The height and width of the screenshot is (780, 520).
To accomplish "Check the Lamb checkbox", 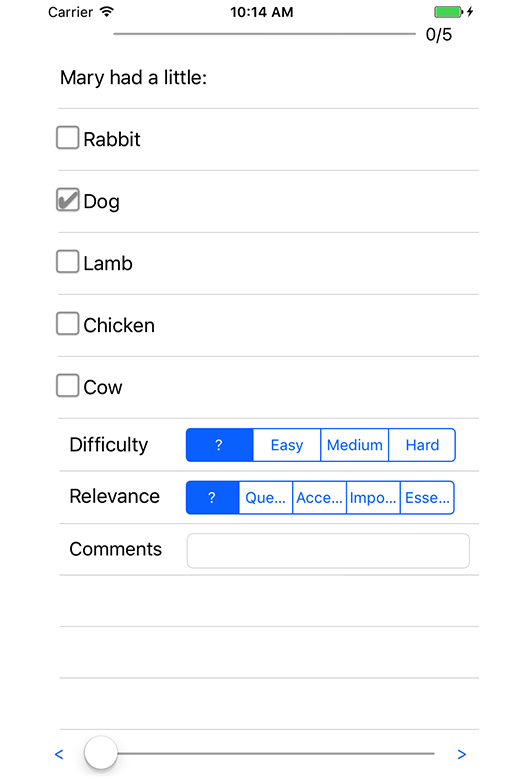I will click(x=67, y=262).
